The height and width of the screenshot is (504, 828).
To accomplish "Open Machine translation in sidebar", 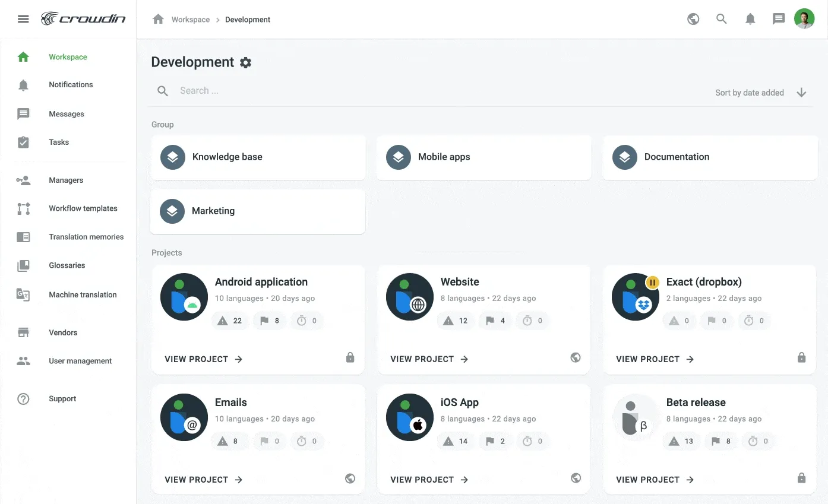I will coord(83,294).
